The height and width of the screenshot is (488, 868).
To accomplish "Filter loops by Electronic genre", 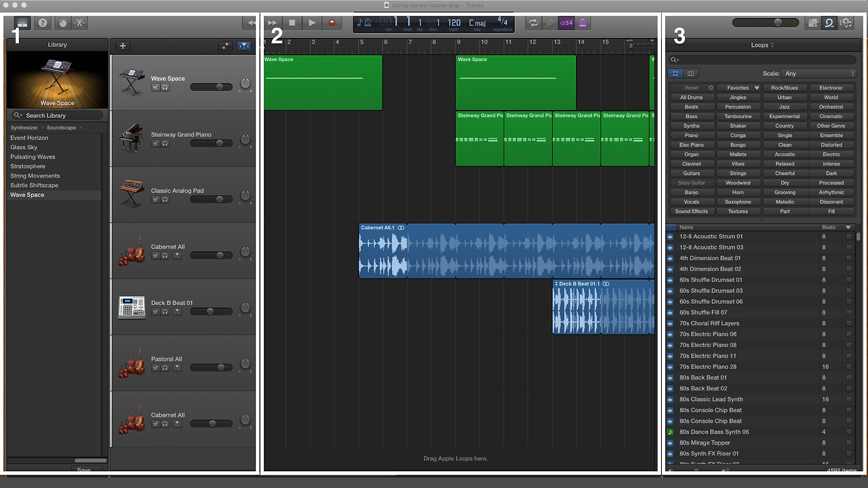I will [x=831, y=87].
